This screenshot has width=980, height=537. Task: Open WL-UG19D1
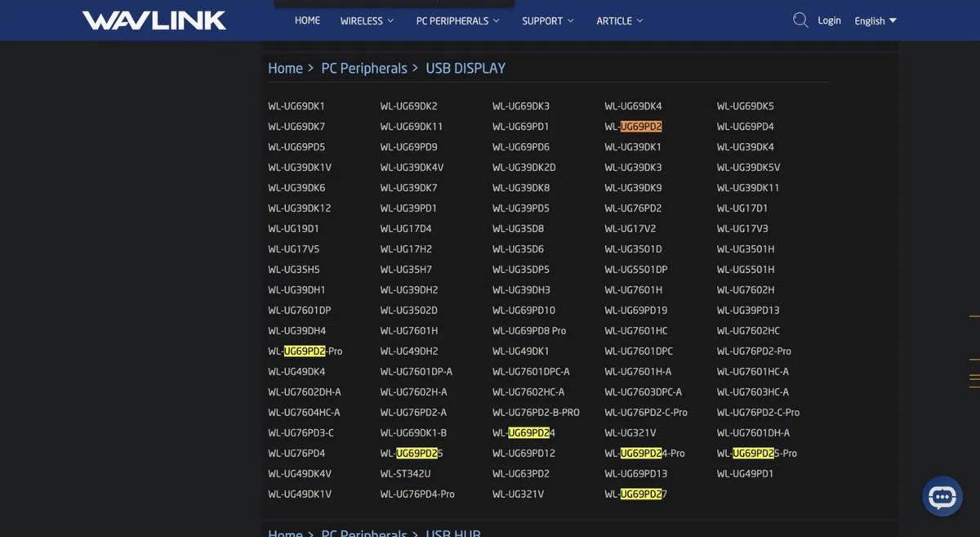tap(293, 229)
